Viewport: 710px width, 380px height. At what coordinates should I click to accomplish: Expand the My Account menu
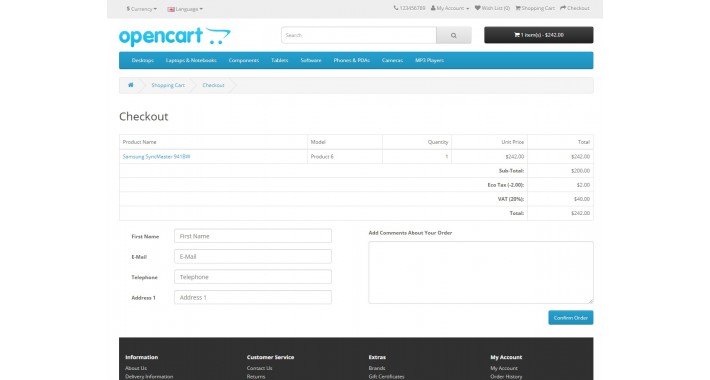[450, 8]
